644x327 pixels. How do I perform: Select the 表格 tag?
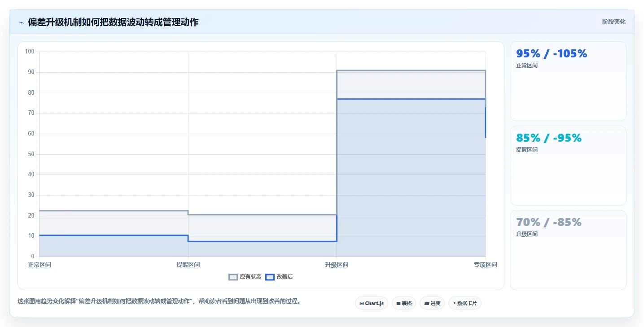pos(404,303)
